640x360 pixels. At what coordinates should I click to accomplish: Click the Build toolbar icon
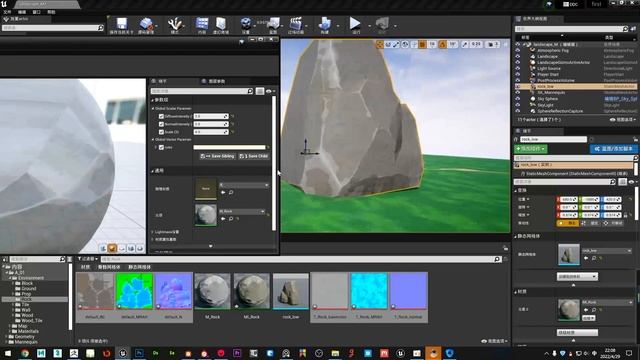pyautogui.click(x=325, y=24)
